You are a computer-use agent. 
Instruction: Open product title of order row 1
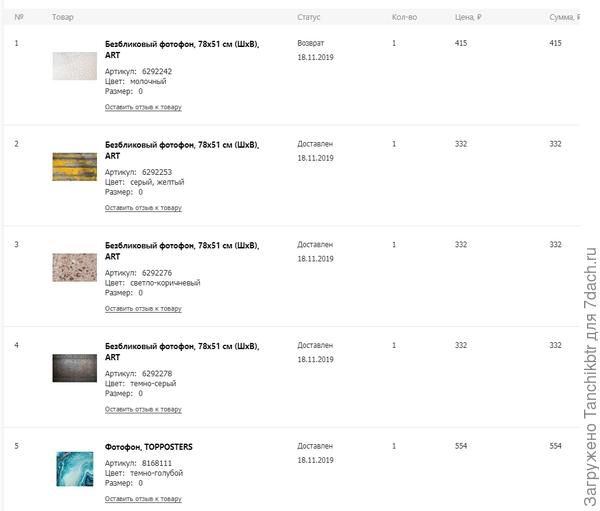(181, 49)
